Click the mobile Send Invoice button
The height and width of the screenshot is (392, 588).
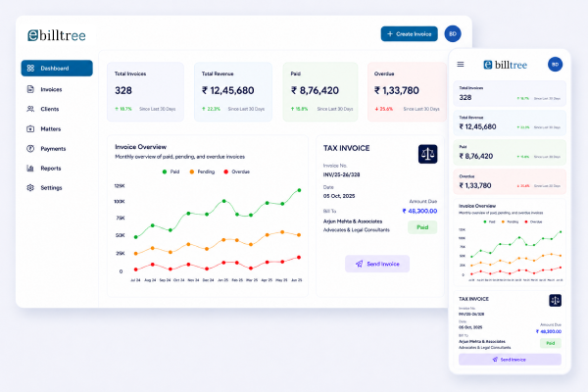click(x=510, y=360)
